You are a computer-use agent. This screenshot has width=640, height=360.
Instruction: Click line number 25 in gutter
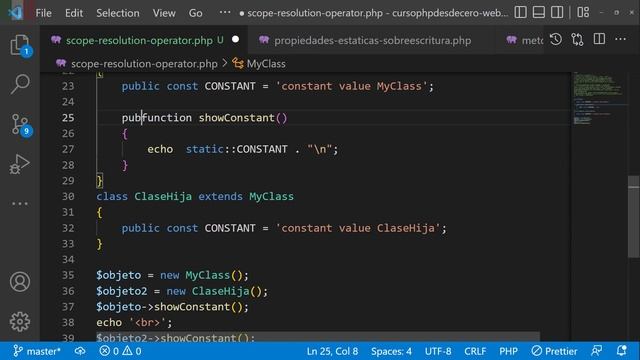point(68,118)
